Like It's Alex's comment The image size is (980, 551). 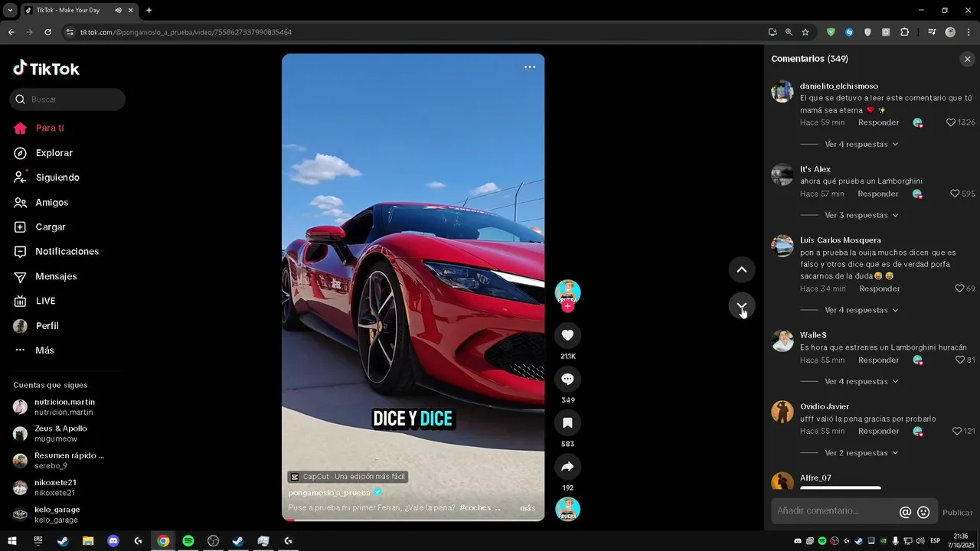click(955, 194)
